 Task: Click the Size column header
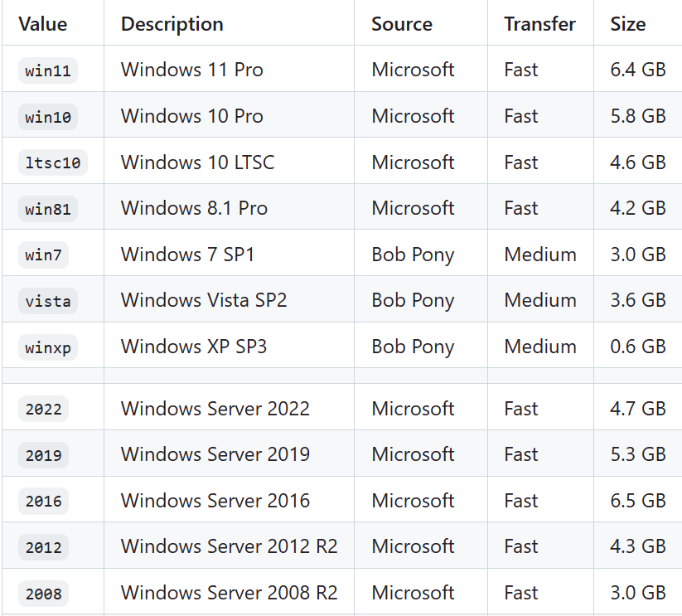(628, 24)
